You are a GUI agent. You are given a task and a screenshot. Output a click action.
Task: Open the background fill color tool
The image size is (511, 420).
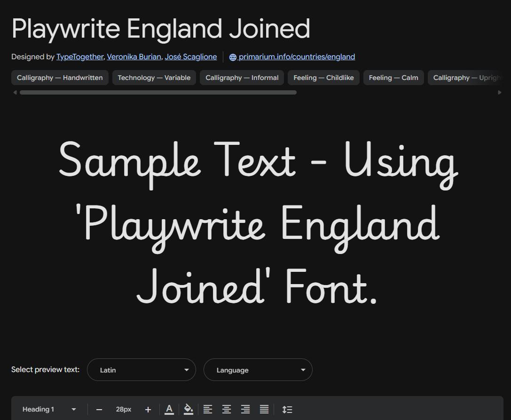coord(189,409)
